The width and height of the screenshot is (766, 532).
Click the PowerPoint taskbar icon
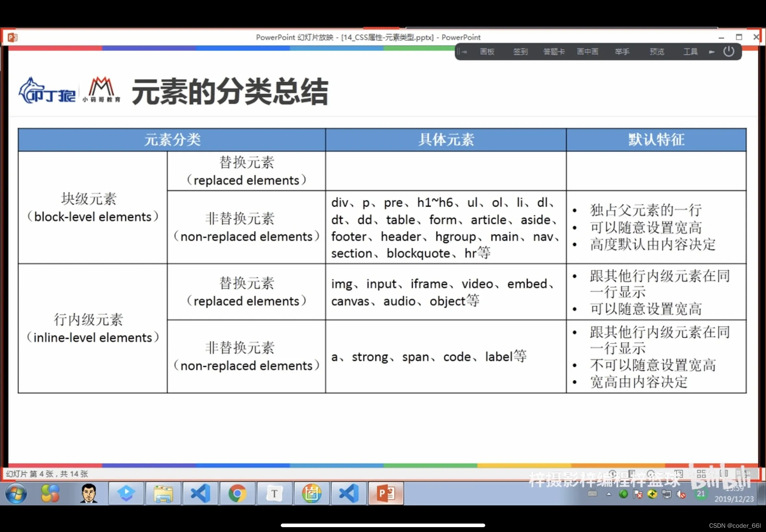386,493
